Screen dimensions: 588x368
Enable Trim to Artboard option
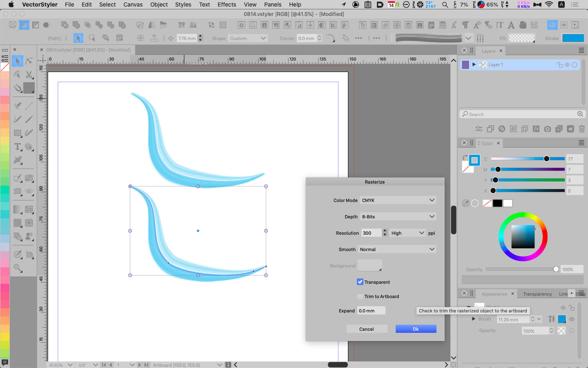(x=360, y=296)
